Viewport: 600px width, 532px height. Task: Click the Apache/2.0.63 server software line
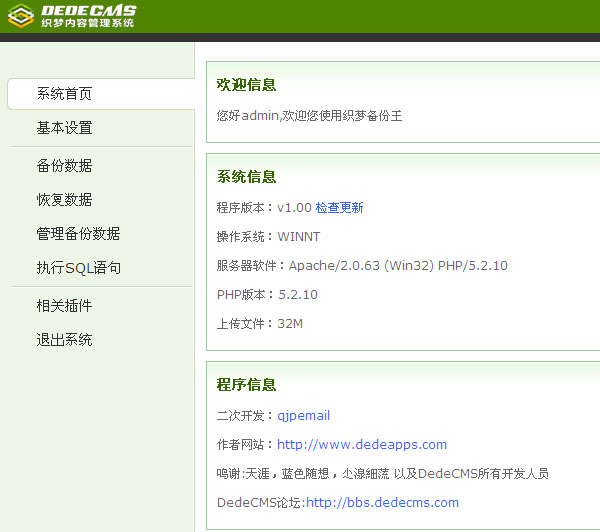coord(362,266)
